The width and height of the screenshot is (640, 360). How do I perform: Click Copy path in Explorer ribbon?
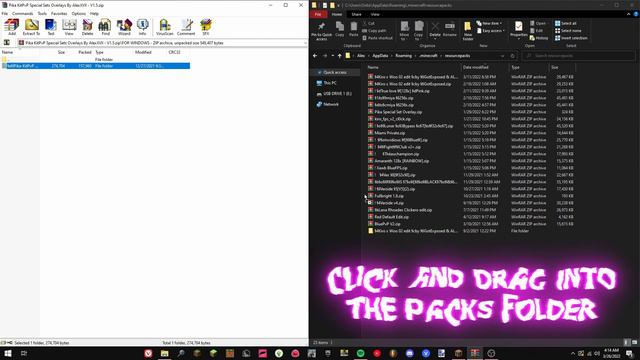click(x=374, y=31)
